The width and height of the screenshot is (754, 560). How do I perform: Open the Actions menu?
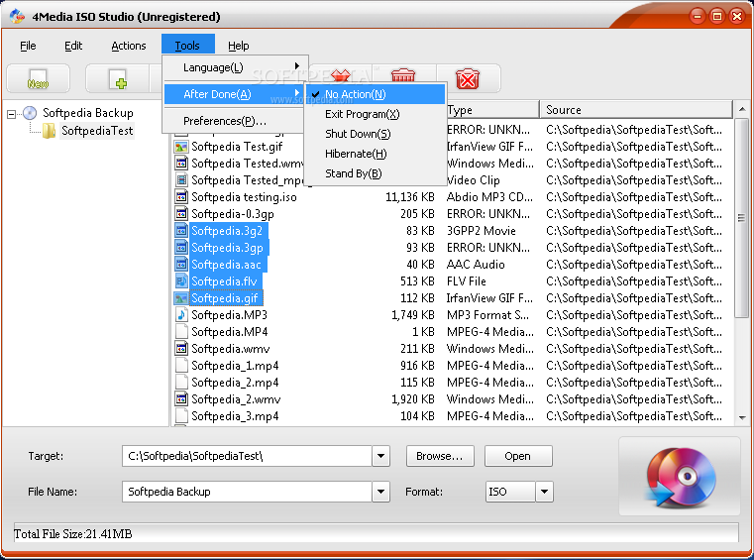click(129, 46)
